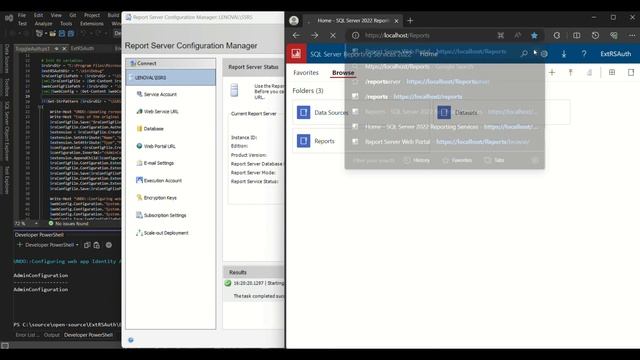Open a new browser tab
The height and width of the screenshot is (360, 640).
410,20
